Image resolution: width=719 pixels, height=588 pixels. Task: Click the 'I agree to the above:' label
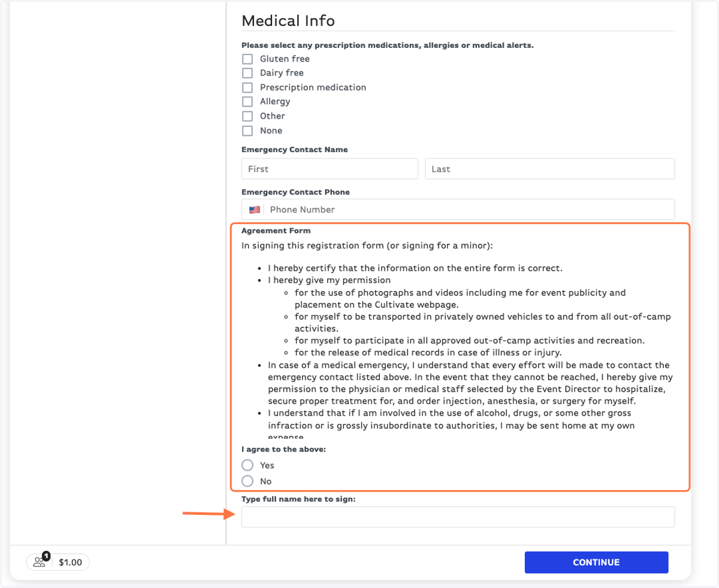pyautogui.click(x=283, y=449)
